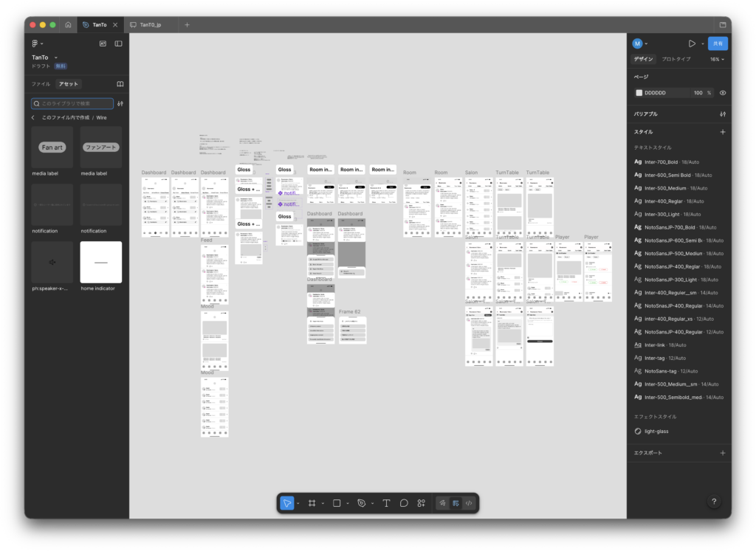This screenshot has height=551, width=756.
Task: Activate the Comment tool
Action: point(404,503)
